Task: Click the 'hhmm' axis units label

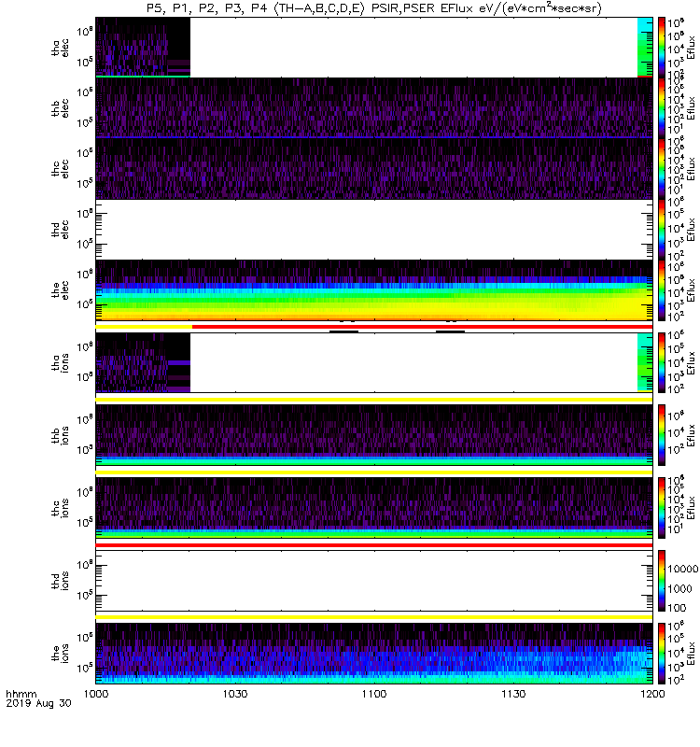Action: [x=21, y=694]
